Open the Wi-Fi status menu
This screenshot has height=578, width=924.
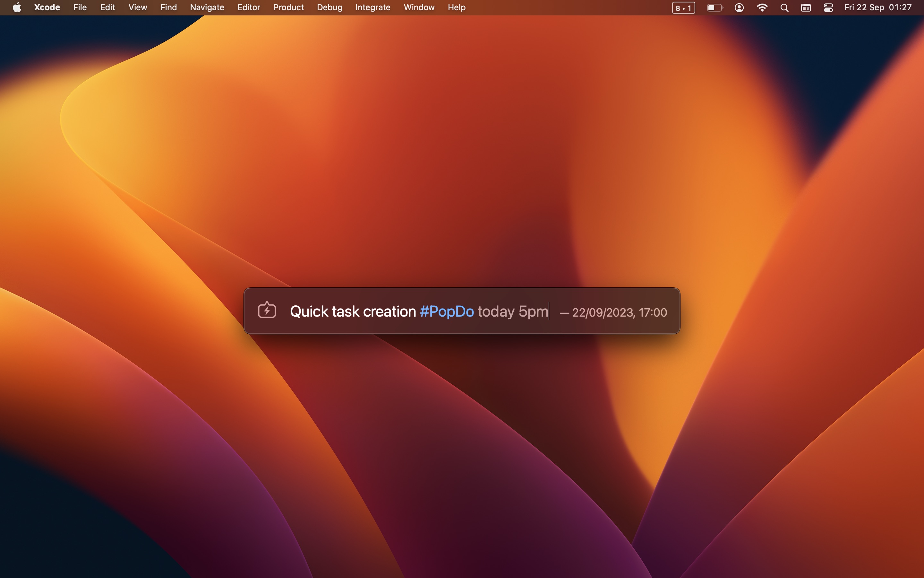[762, 8]
